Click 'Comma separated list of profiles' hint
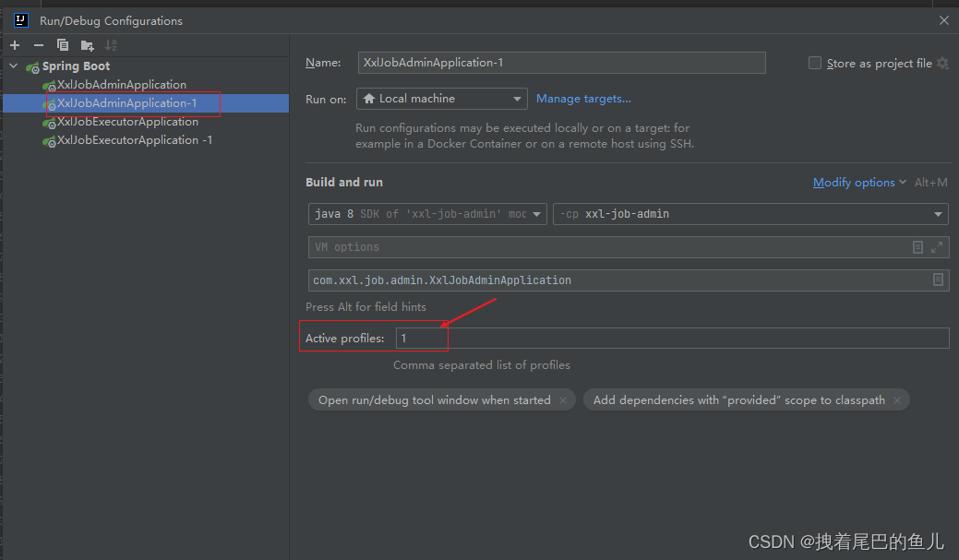Screen dimensions: 959x560 pyautogui.click(x=481, y=365)
